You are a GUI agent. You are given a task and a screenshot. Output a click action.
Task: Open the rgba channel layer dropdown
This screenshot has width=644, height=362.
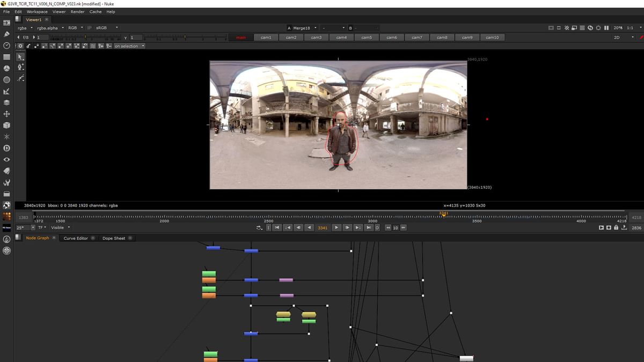25,28
